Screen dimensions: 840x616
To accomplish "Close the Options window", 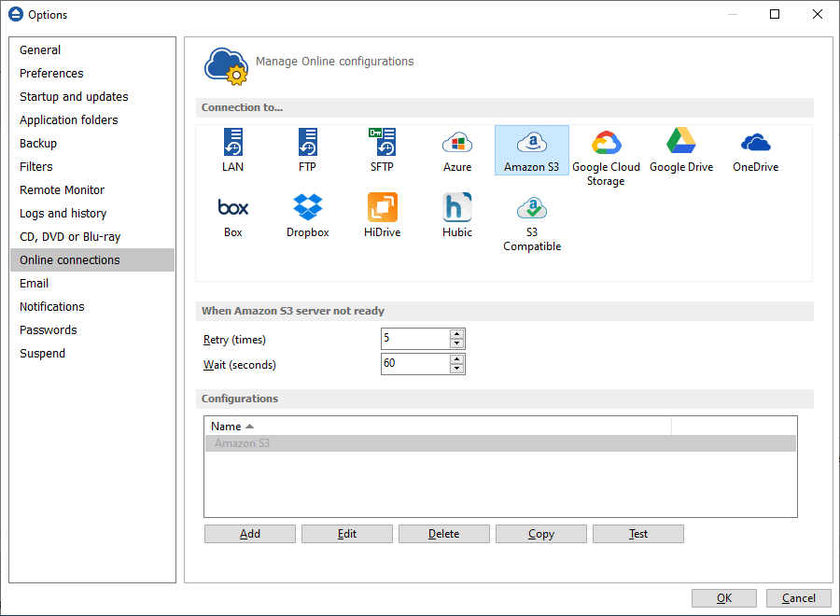I will [818, 14].
